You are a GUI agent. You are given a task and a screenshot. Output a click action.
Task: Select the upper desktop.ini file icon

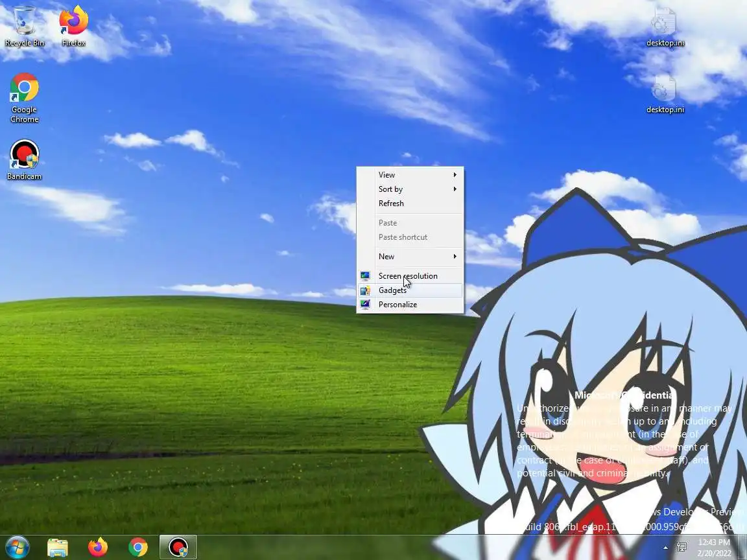coord(665,27)
